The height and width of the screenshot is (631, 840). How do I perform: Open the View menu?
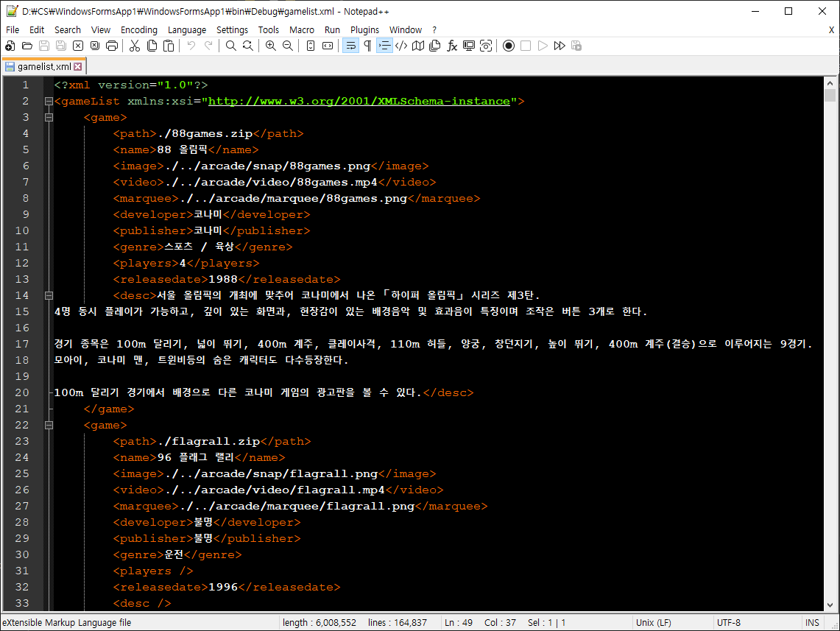pos(100,30)
